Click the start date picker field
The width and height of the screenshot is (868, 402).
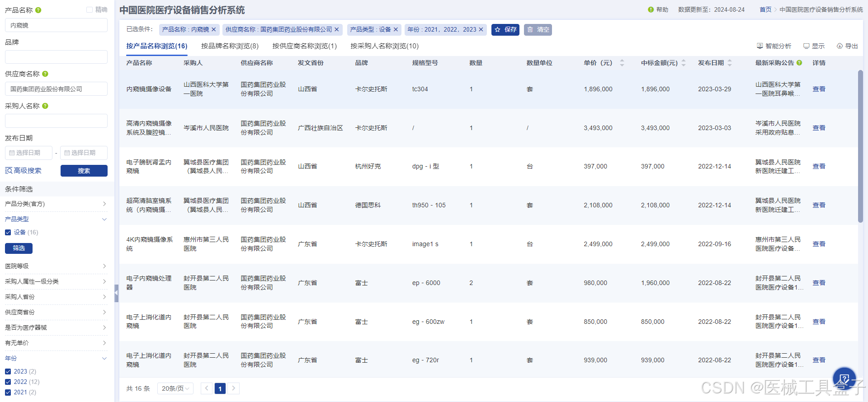[28, 153]
